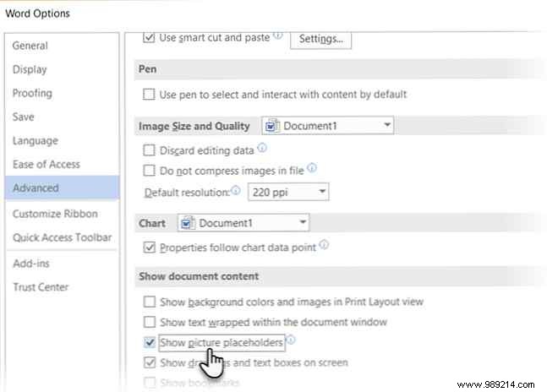
Task: Click info icon next to smart cut and paste
Action: pos(277,35)
